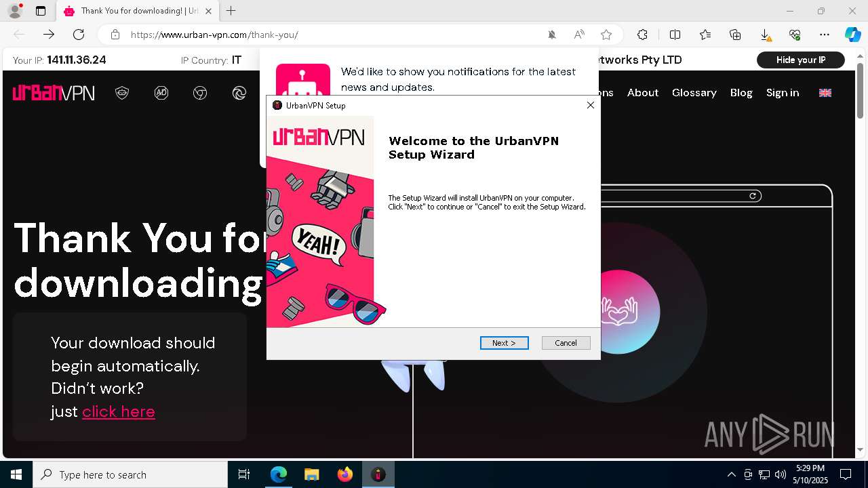
Task: Open the Favorites list
Action: (705, 35)
